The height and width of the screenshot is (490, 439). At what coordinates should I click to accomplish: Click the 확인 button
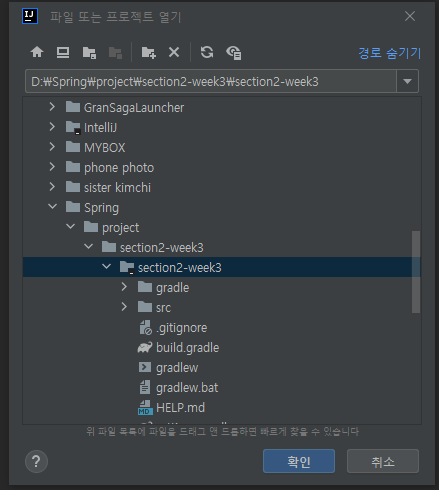(299, 461)
